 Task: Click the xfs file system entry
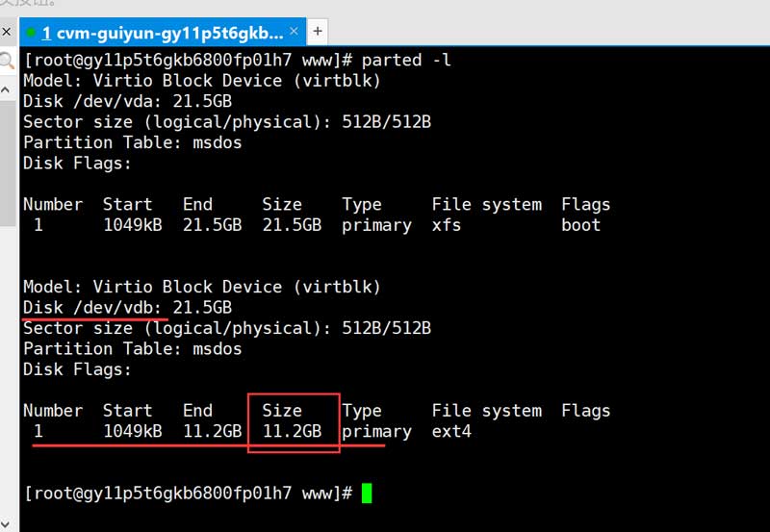(447, 225)
